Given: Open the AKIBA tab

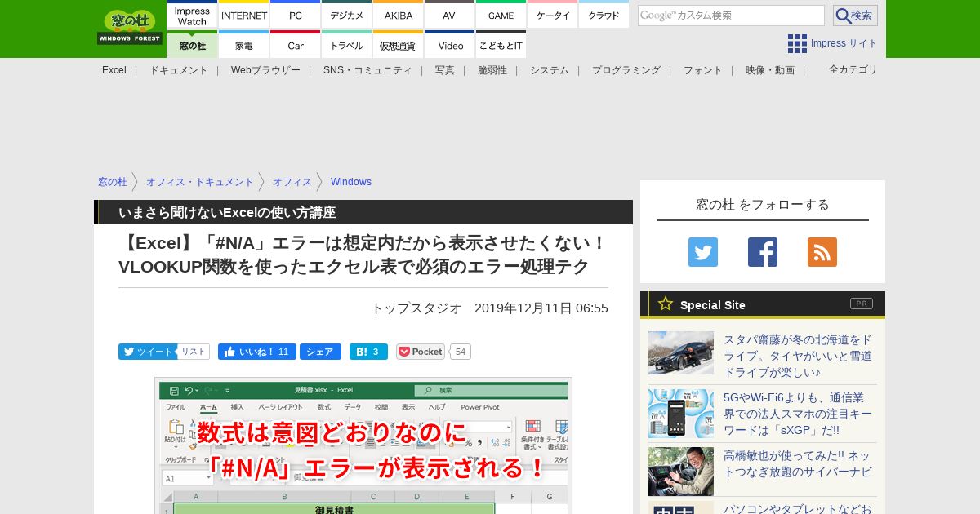Looking at the screenshot, I should point(399,16).
